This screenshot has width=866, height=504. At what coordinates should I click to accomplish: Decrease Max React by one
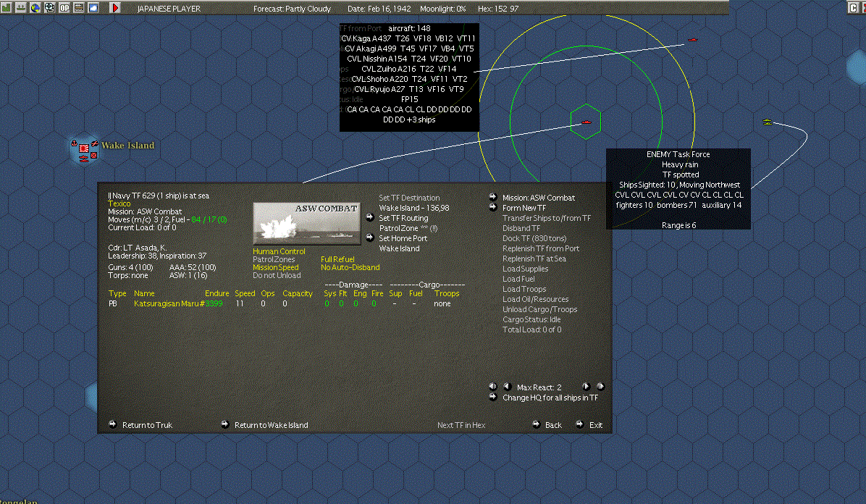[507, 386]
